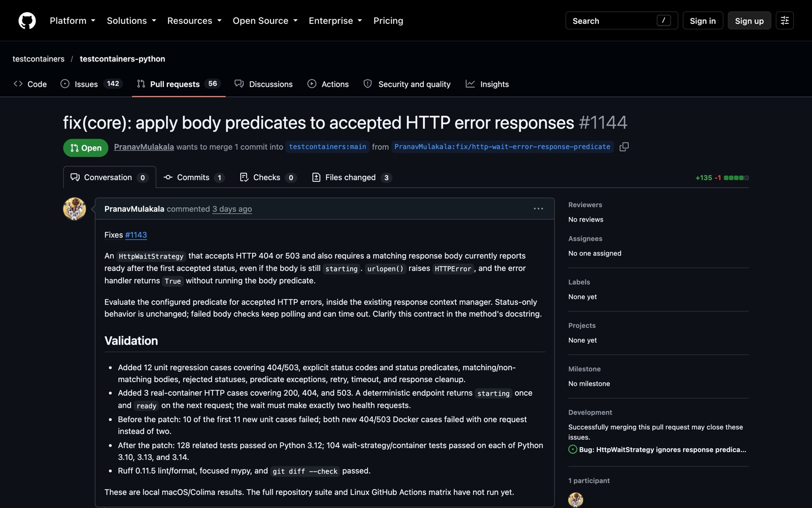Go to the Code tab
This screenshot has height=508, width=812.
[x=30, y=84]
